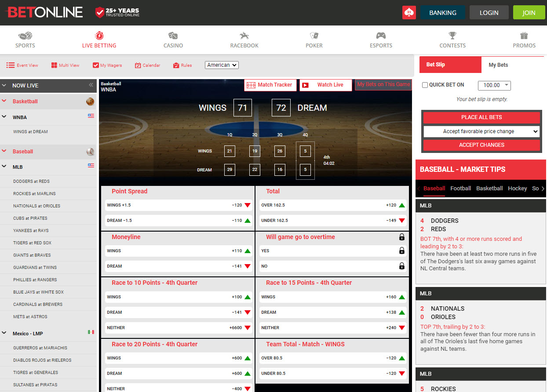This screenshot has width=547, height=392.
Task: Collapse the MLB league list
Action: (x=4, y=167)
